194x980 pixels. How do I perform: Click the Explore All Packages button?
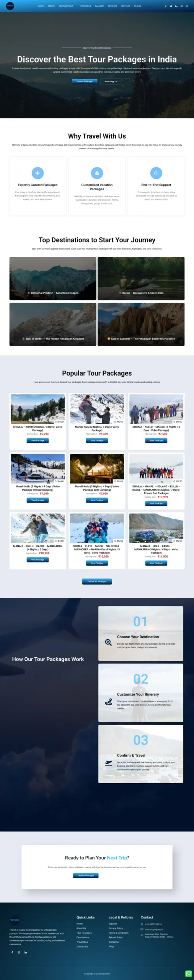pyautogui.click(x=97, y=581)
